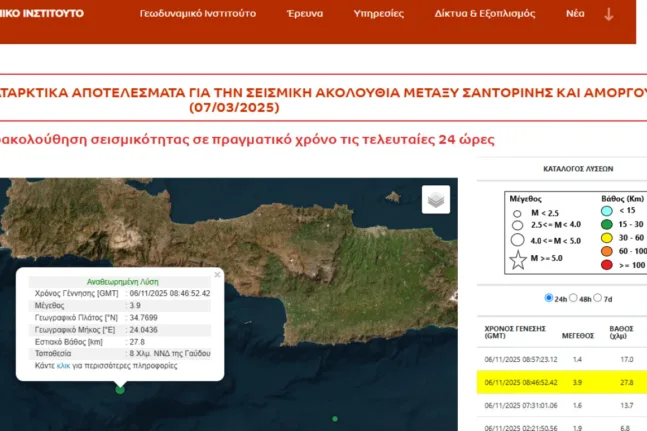Open the map layers switcher
Screen dimensions: 647x431
(435, 200)
